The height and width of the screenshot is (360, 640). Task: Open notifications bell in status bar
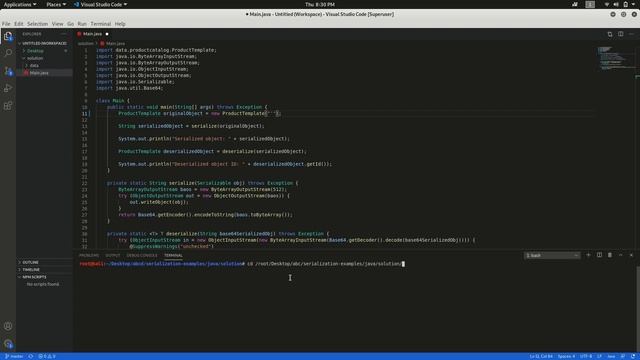pyautogui.click(x=633, y=356)
